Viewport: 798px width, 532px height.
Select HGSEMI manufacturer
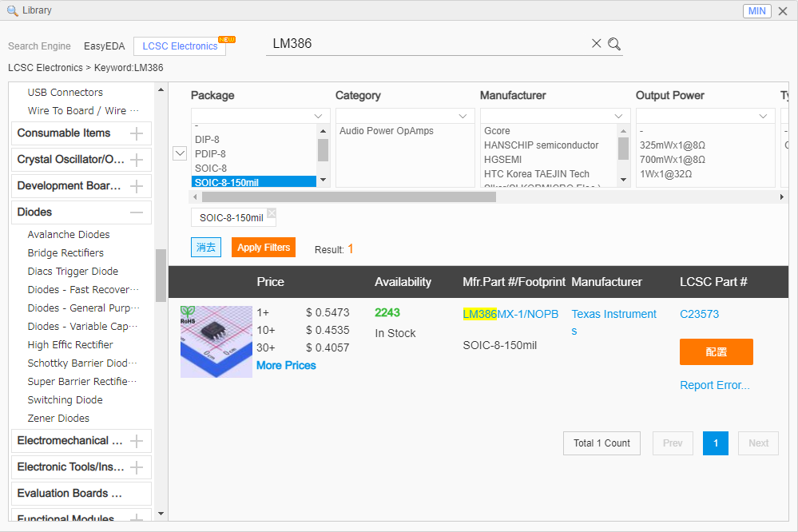tap(502, 159)
